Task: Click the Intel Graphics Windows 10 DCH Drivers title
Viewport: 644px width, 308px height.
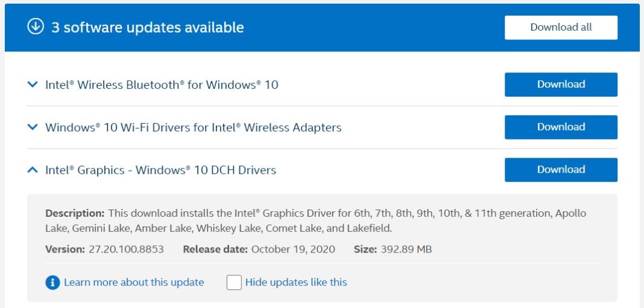Action: (160, 170)
